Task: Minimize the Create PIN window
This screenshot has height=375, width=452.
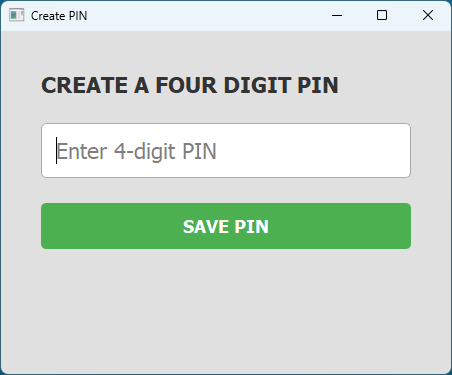Action: click(337, 15)
